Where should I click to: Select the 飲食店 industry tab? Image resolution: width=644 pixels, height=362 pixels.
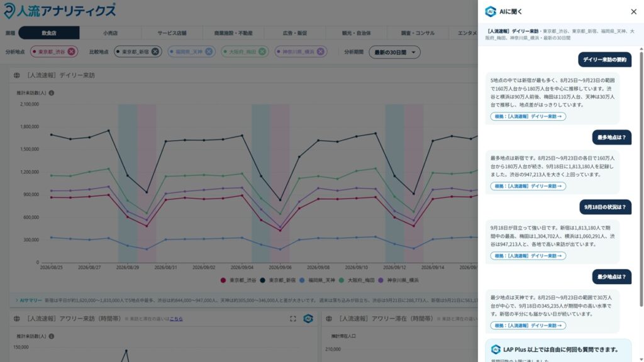[49, 33]
